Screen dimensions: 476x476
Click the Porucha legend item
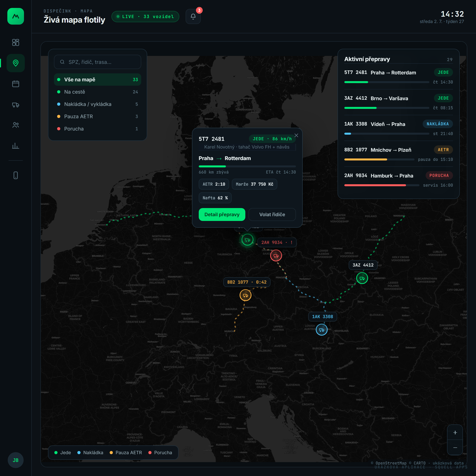(160, 453)
